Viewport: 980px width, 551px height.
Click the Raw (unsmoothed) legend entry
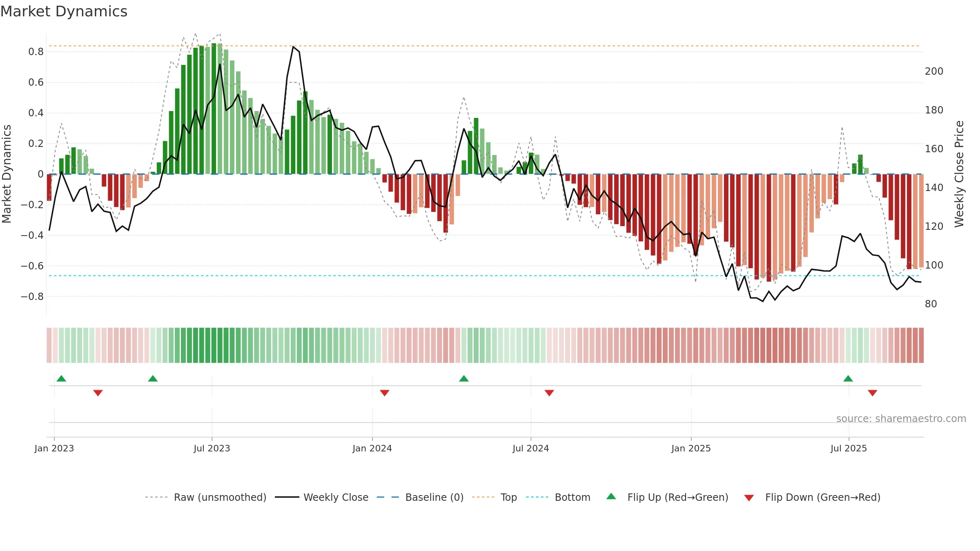click(205, 497)
